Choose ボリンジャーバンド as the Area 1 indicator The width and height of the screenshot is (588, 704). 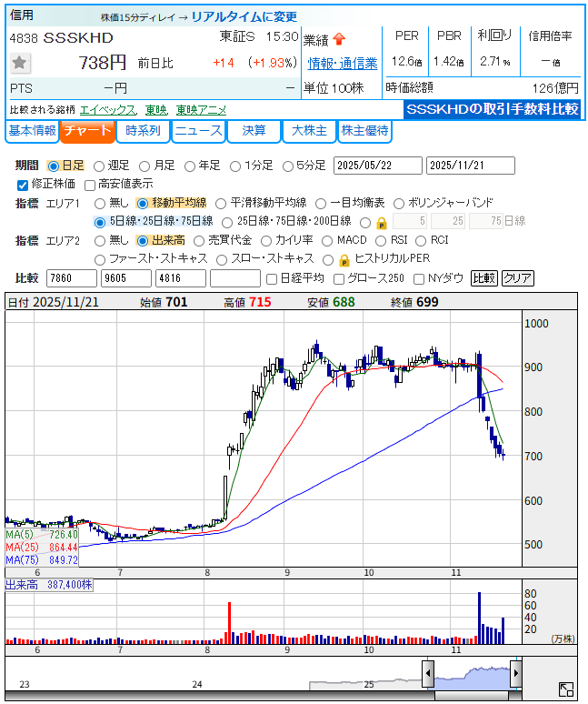tap(400, 203)
